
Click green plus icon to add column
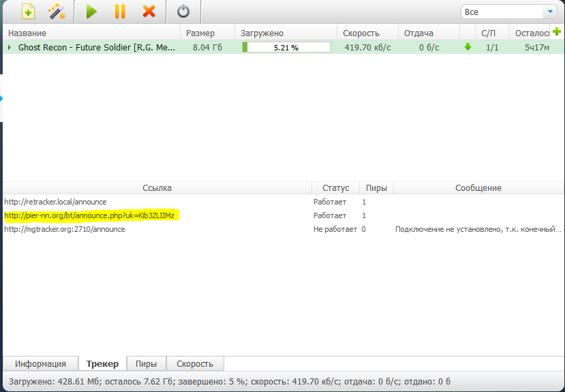[x=557, y=31]
